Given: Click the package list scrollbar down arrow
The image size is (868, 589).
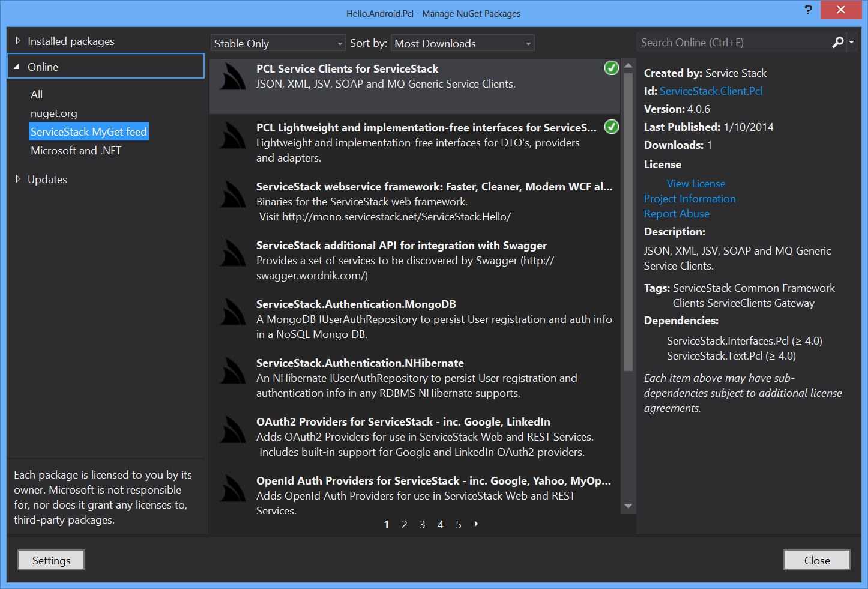Looking at the screenshot, I should (x=628, y=506).
